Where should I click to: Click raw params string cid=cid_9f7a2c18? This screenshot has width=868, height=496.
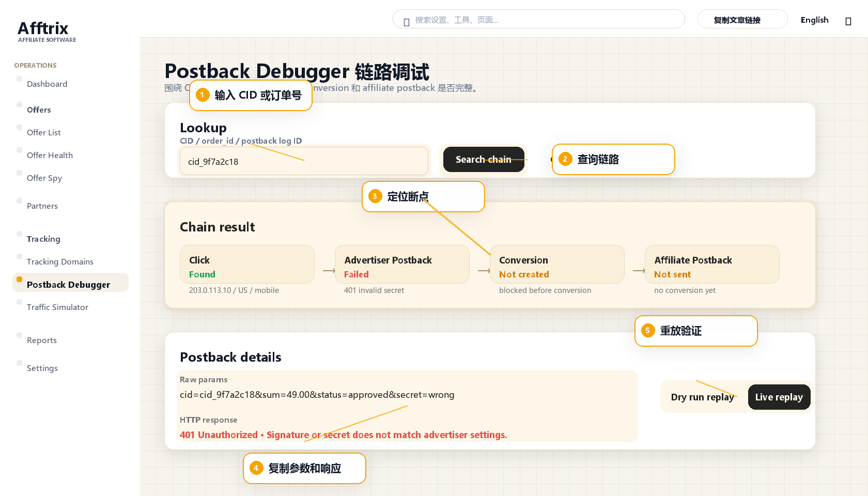coord(317,395)
